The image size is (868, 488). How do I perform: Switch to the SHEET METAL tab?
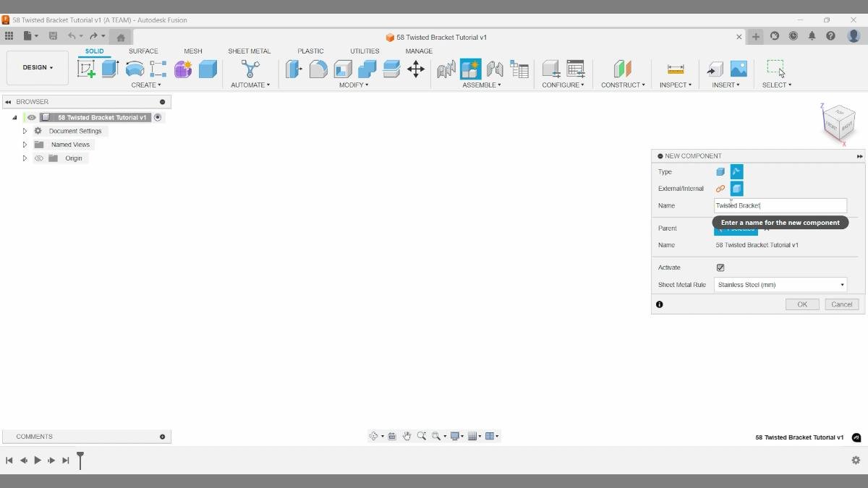pos(249,51)
